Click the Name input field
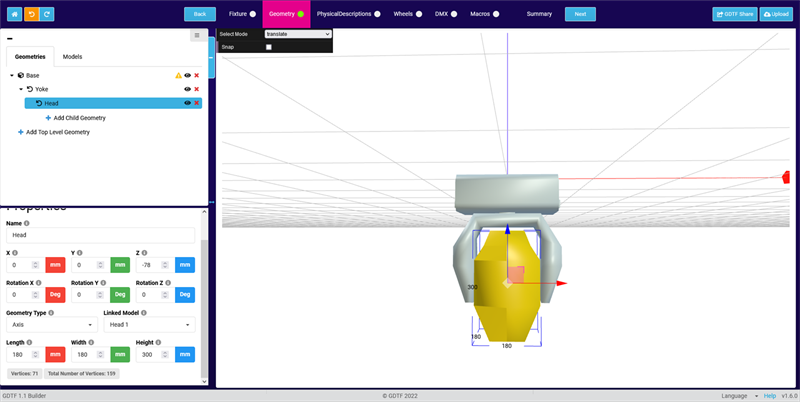This screenshot has height=402, width=800. [100, 235]
